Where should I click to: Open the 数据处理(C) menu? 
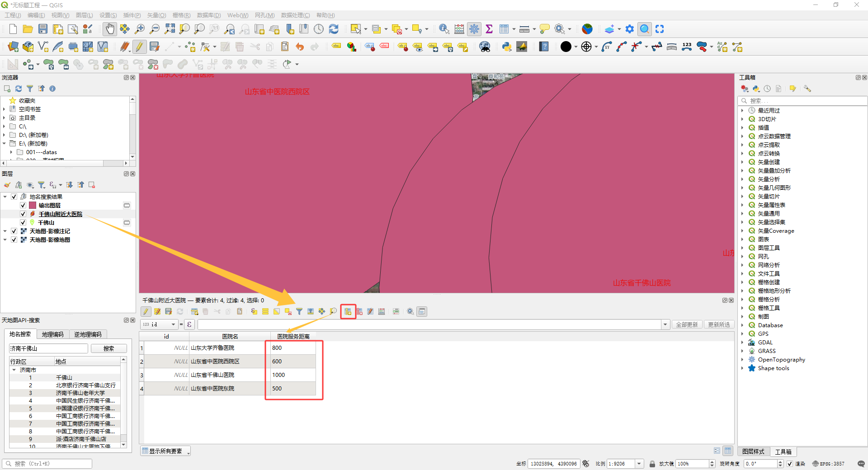coord(295,15)
